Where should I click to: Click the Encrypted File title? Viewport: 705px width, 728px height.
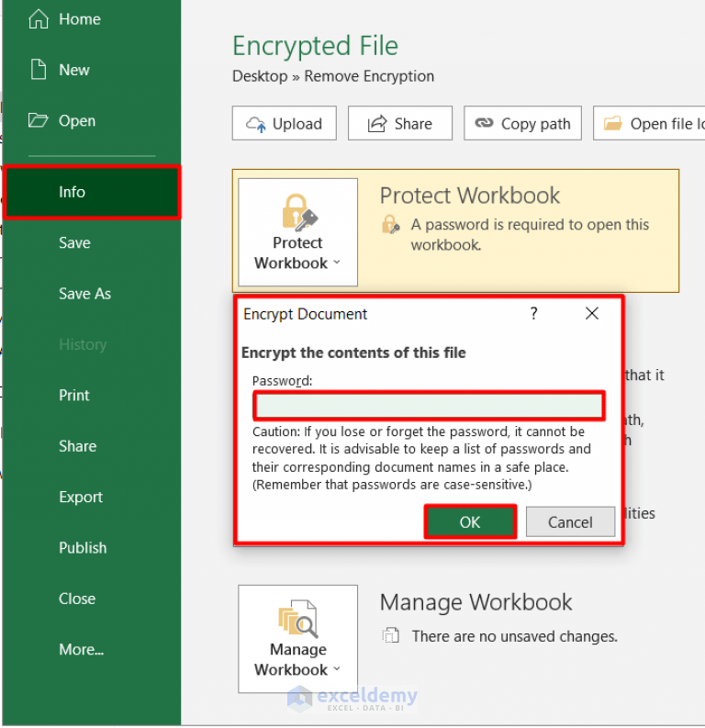315,46
